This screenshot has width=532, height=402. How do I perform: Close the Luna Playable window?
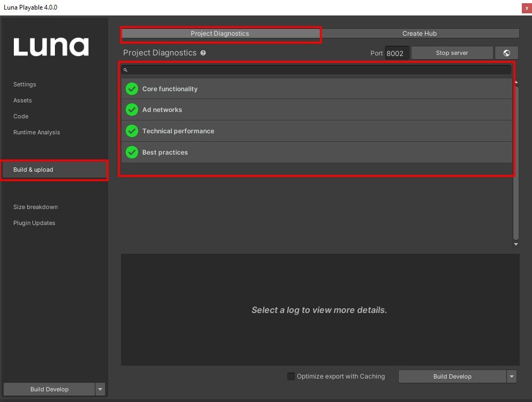tap(527, 8)
